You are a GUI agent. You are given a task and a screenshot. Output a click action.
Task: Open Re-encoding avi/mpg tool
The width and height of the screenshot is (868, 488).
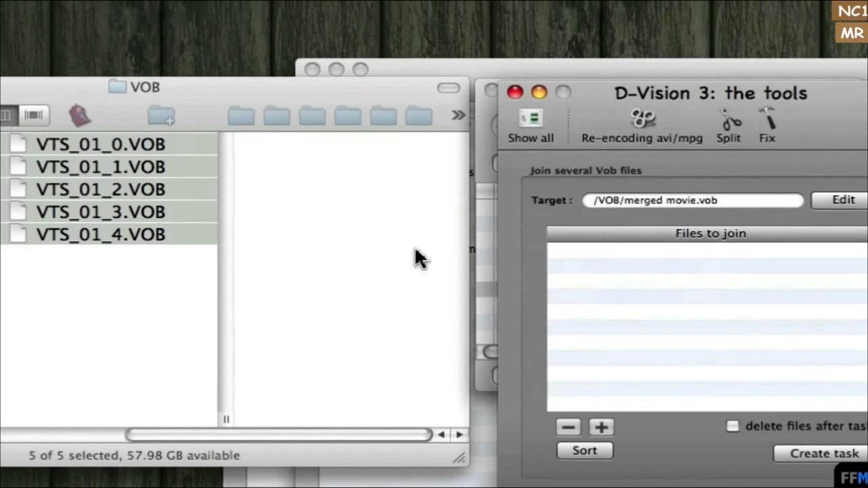click(x=642, y=127)
